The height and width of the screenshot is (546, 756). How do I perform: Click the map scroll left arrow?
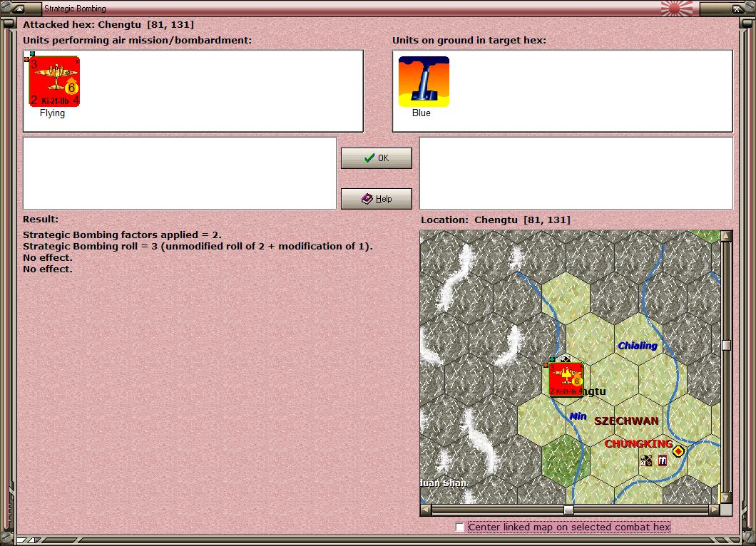426,510
